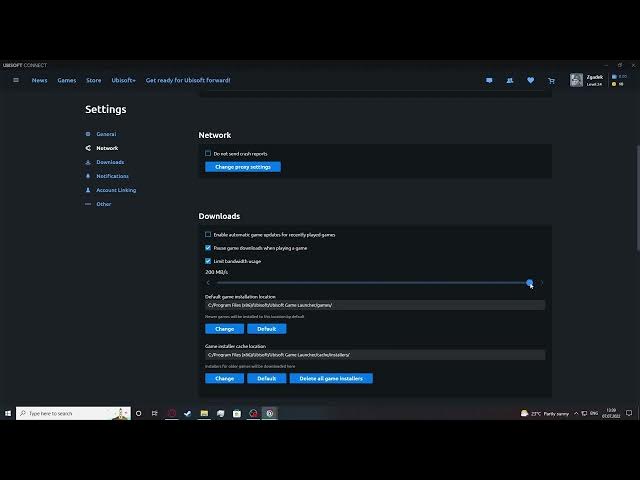Open Cortana circle icon in taskbar
Viewport: 640px width, 480px height.
coord(139,413)
